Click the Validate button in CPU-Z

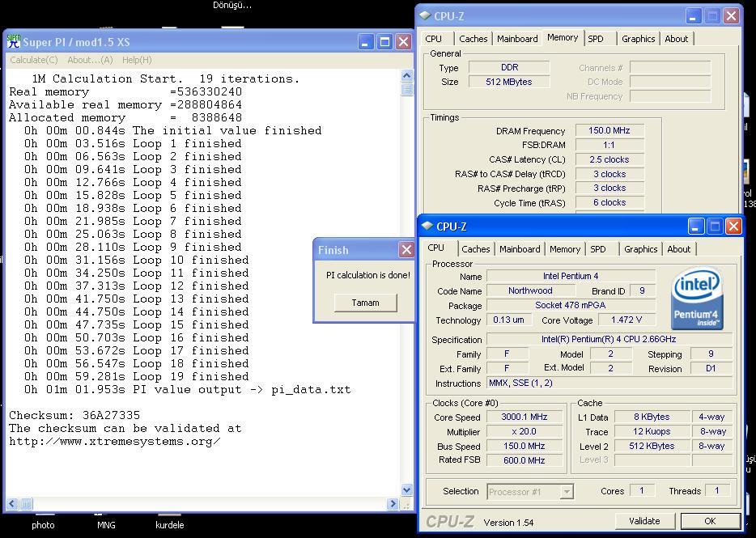[644, 521]
